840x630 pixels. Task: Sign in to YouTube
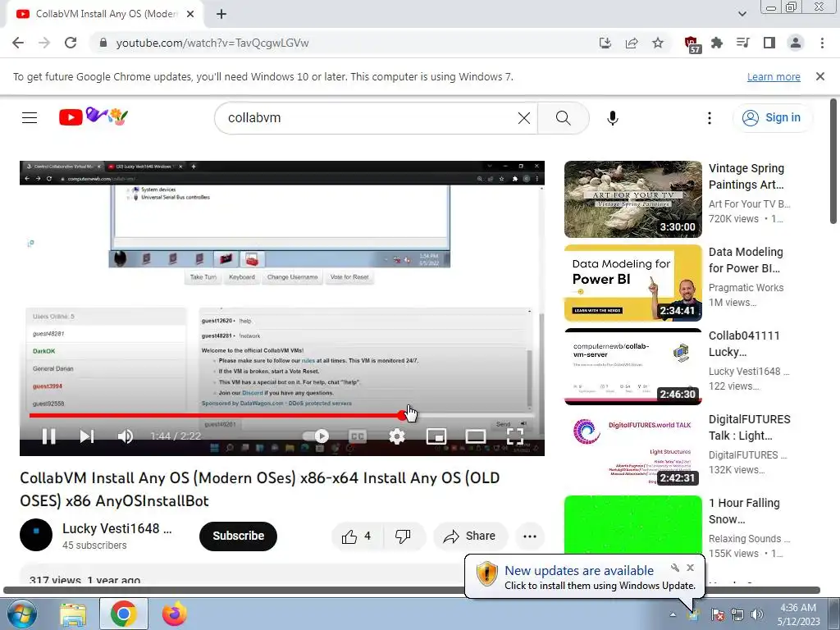pos(772,117)
